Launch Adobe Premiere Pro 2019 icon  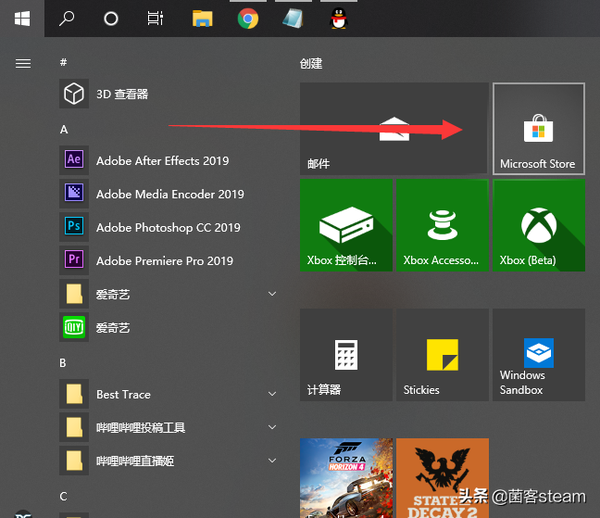74,260
